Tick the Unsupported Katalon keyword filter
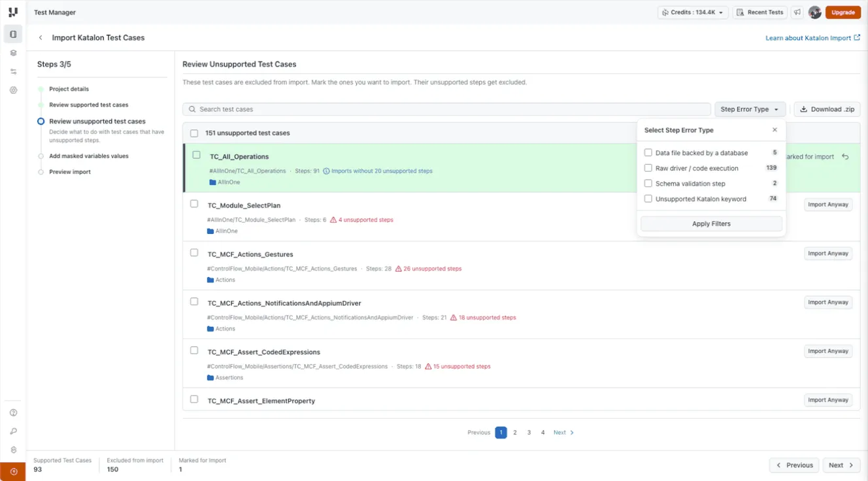Viewport: 868px width, 481px height. [648, 199]
